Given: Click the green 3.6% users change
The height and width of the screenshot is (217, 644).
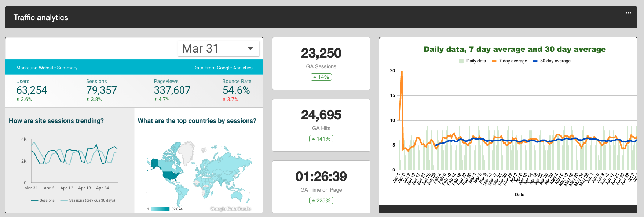Looking at the screenshot, I should (24, 100).
